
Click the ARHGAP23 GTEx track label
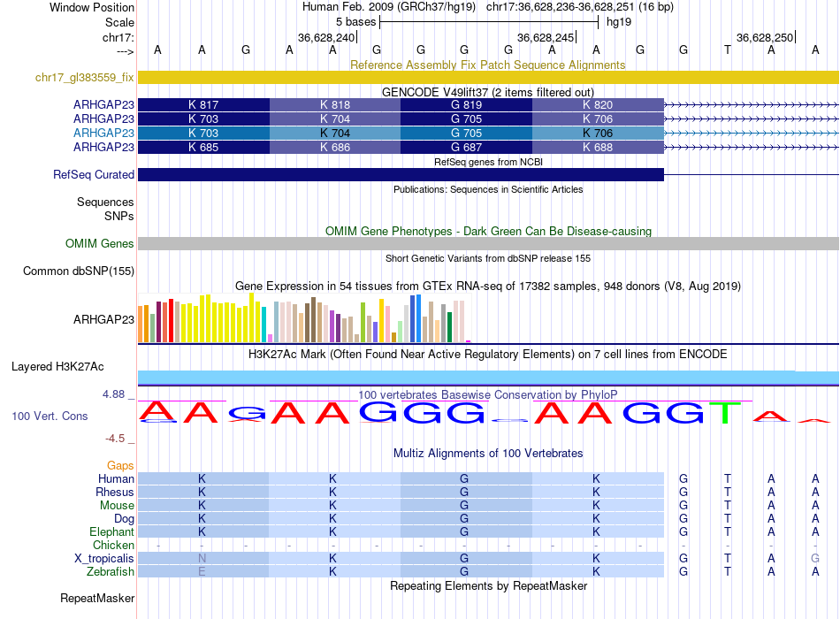pyautogui.click(x=103, y=319)
